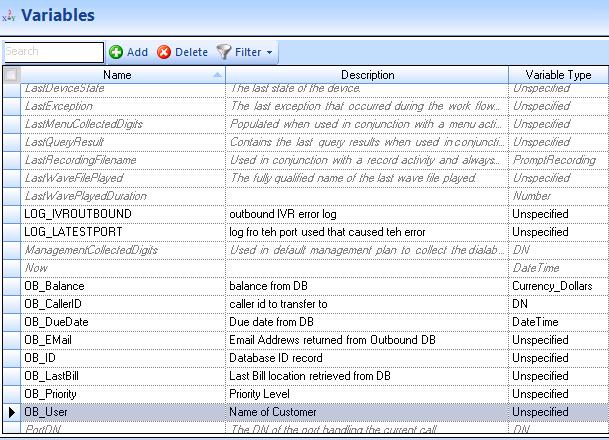Click the Filter funnel icon
Viewport: 609px width, 440px height.
224,52
